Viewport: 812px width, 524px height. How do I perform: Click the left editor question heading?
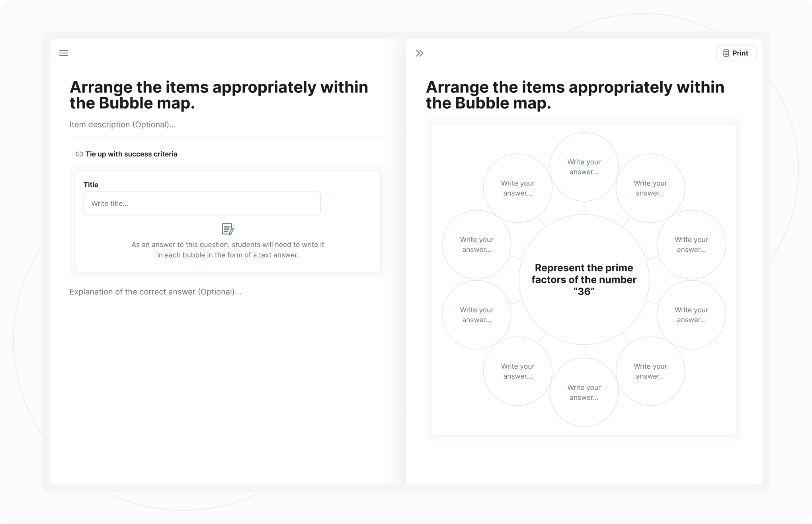(x=219, y=95)
